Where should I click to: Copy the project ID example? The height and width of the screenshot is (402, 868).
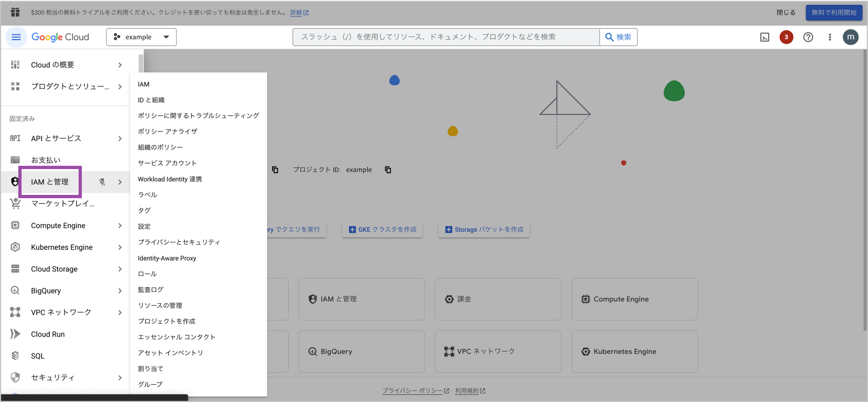pos(388,170)
